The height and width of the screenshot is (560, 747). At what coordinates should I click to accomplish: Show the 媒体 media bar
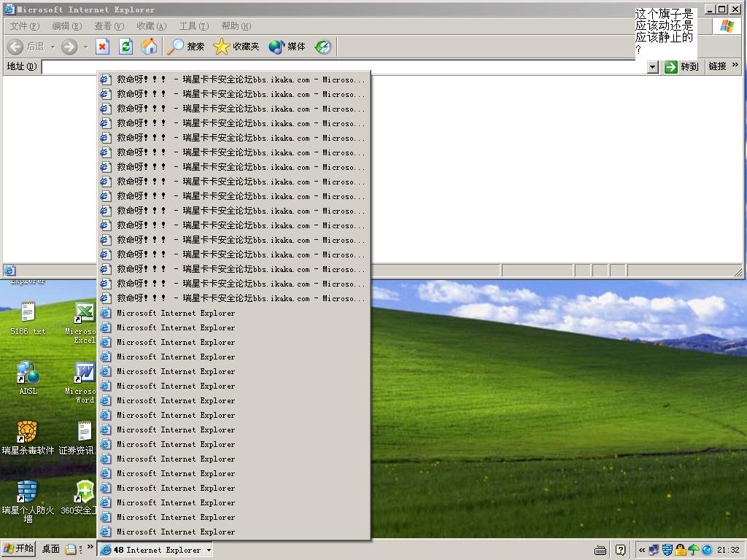(287, 47)
